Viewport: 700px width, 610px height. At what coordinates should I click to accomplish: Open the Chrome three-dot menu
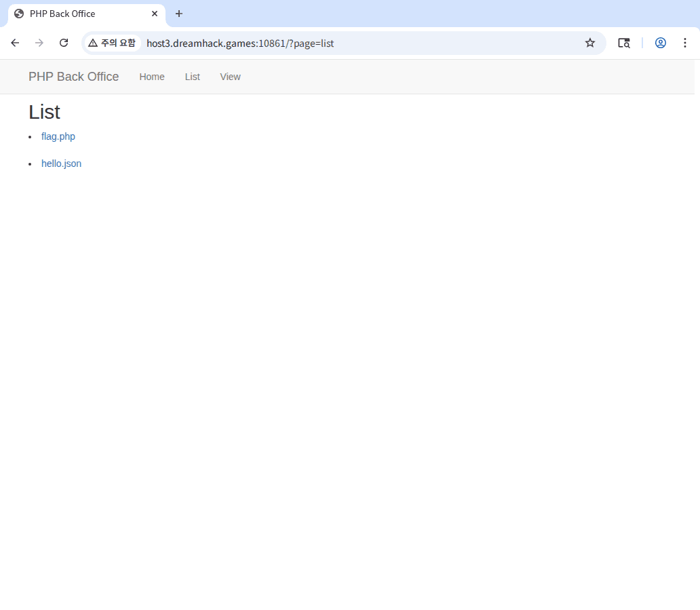pyautogui.click(x=685, y=43)
